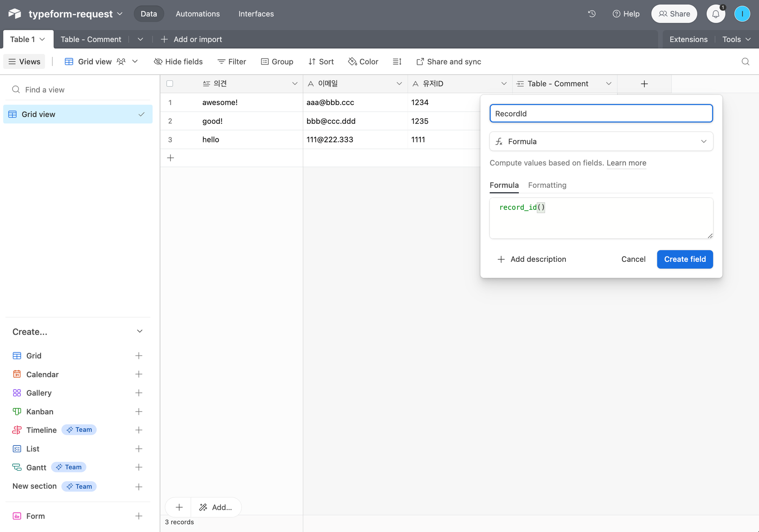Click Add description
The height and width of the screenshot is (532, 759).
pos(532,259)
